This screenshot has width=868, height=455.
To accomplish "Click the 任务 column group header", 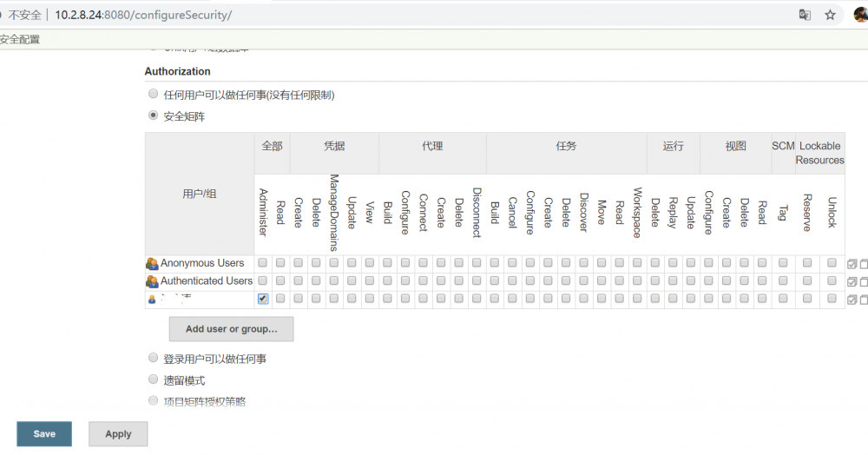I will (x=566, y=146).
